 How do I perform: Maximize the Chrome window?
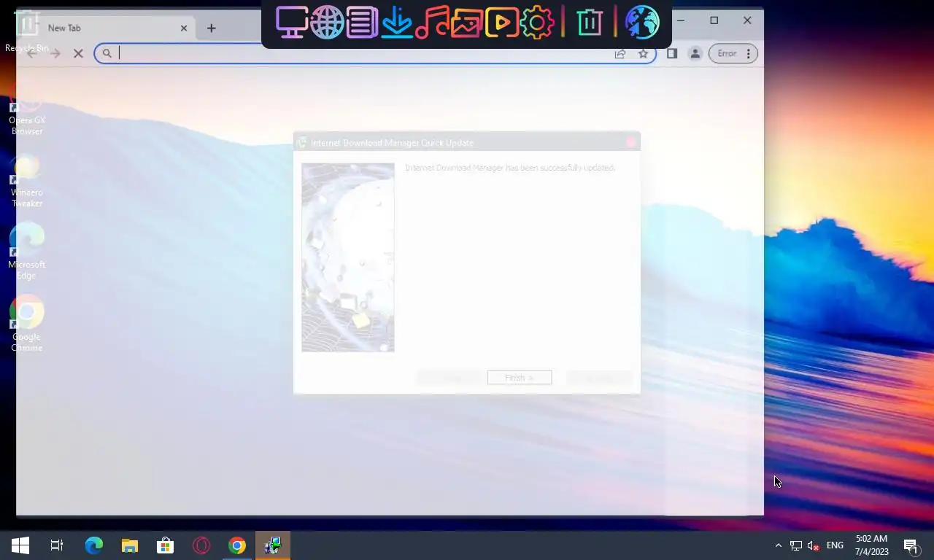[x=714, y=20]
